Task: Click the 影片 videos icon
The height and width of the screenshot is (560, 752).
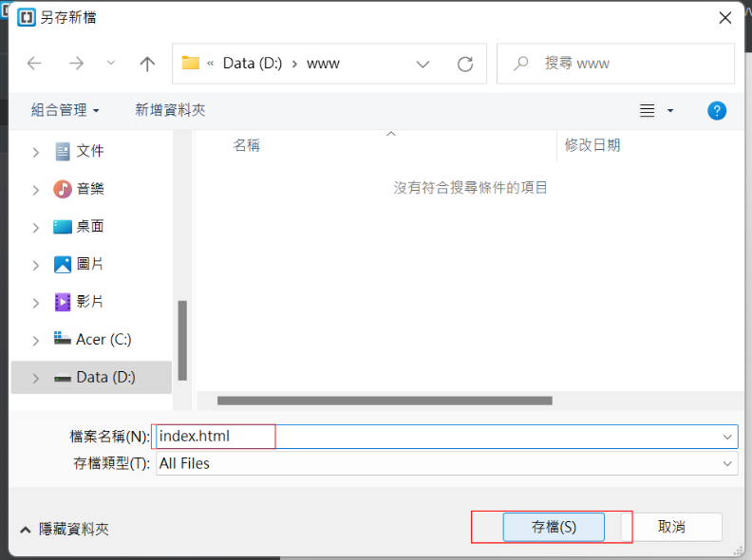Action: (63, 302)
